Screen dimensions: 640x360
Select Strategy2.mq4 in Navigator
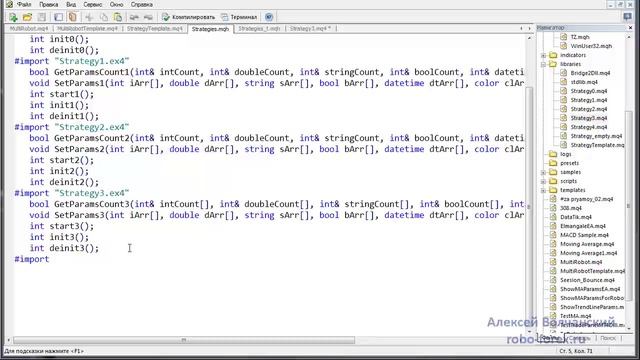589,109
